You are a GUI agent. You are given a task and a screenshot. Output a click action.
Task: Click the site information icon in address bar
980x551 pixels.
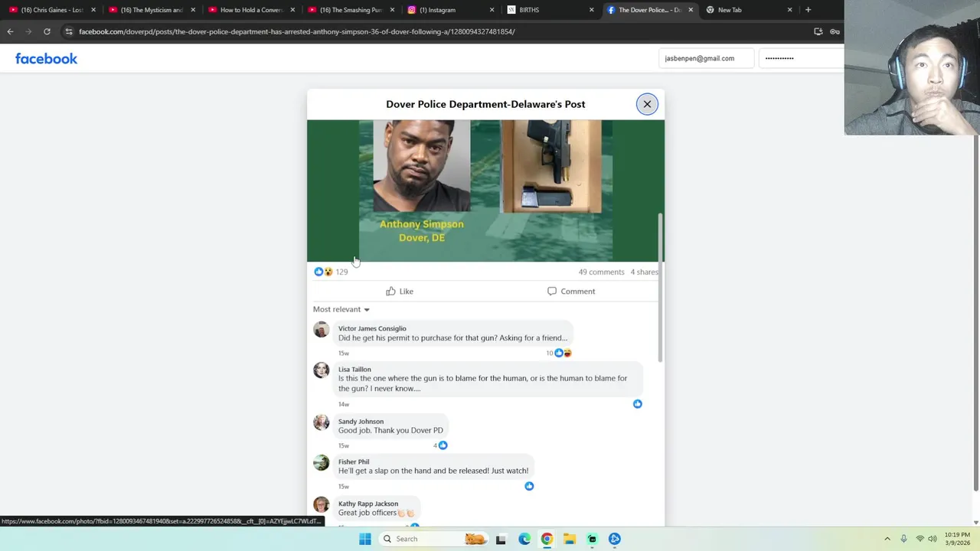(x=69, y=31)
